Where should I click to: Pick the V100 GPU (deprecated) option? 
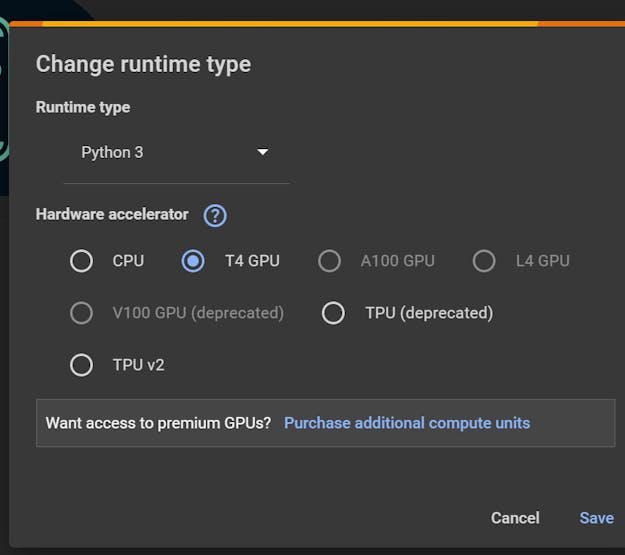pos(81,313)
